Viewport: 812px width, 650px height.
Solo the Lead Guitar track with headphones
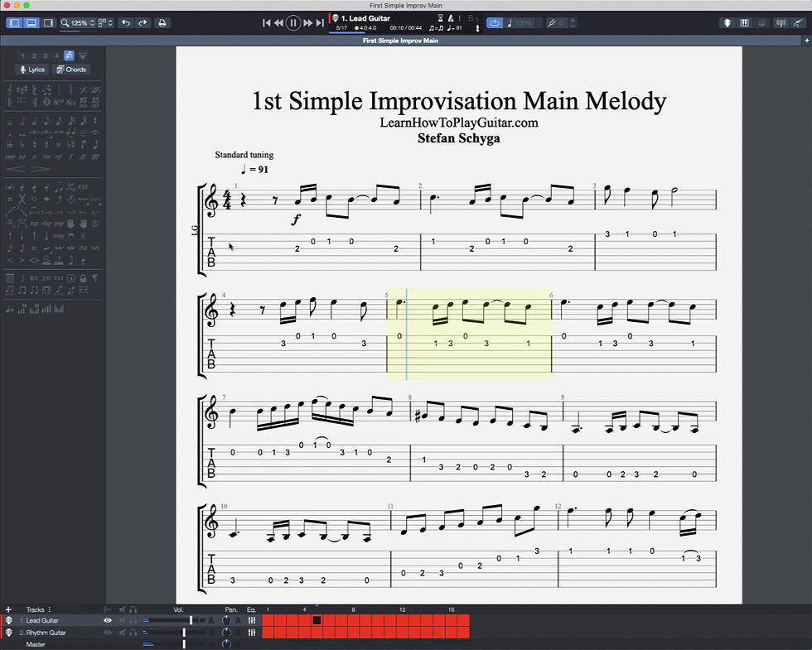click(x=133, y=620)
